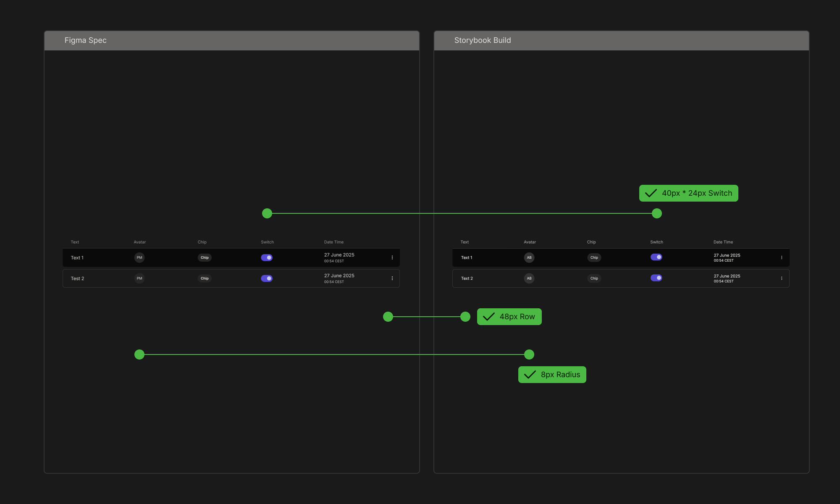The height and width of the screenshot is (504, 840).
Task: Open the three-dot menu for Test 2 in Figma Spec
Action: click(392, 278)
